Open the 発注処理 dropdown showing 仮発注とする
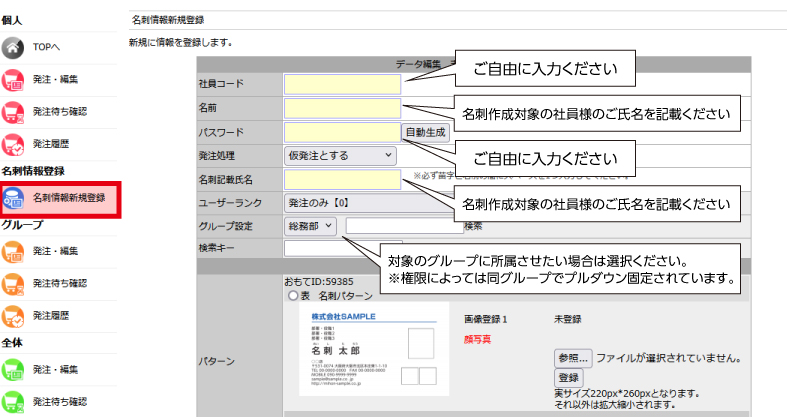The height and width of the screenshot is (417, 787). tap(340, 155)
